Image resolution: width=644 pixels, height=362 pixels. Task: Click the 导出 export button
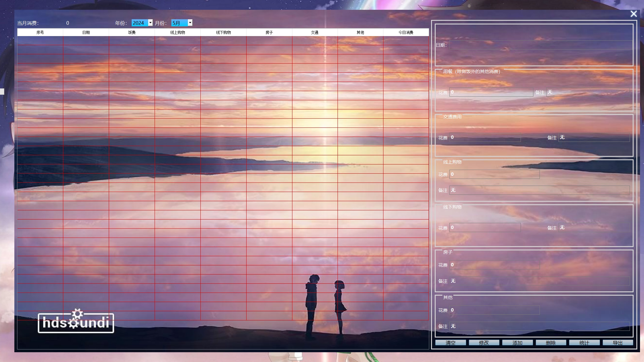point(618,343)
